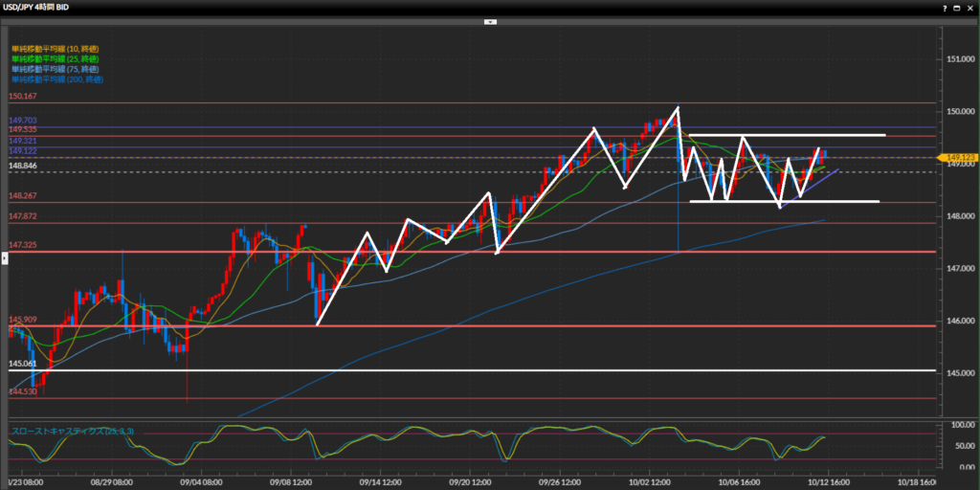
Task: Expand the top toolbar dropdown arrow
Action: click(490, 20)
